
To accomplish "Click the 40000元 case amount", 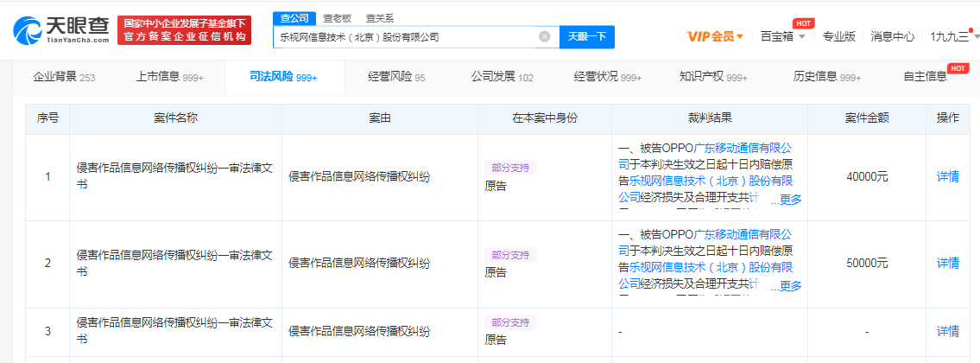I will coord(867,177).
